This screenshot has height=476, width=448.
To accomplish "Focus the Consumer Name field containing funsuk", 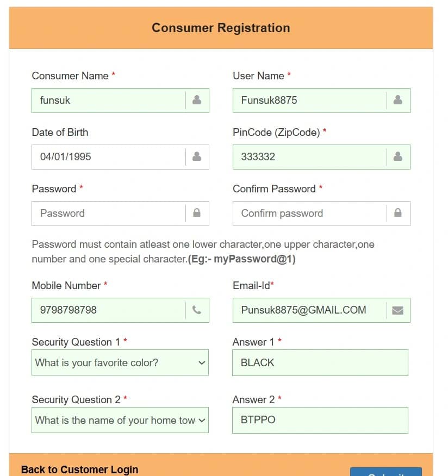I will pyautogui.click(x=109, y=101).
